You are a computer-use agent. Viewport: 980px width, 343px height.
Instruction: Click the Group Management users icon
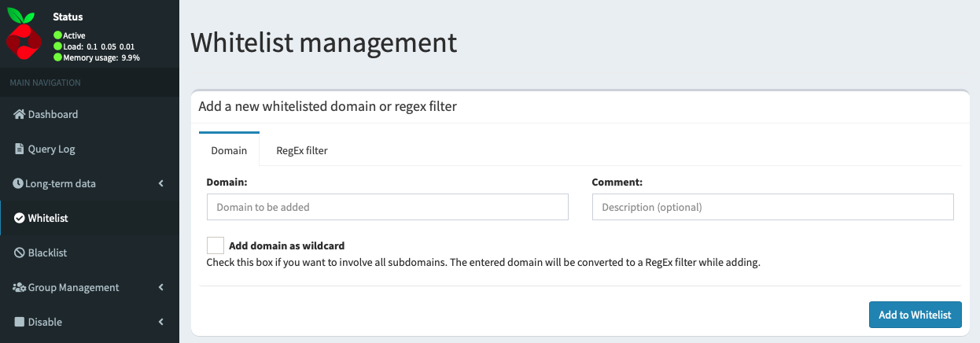pos(20,287)
